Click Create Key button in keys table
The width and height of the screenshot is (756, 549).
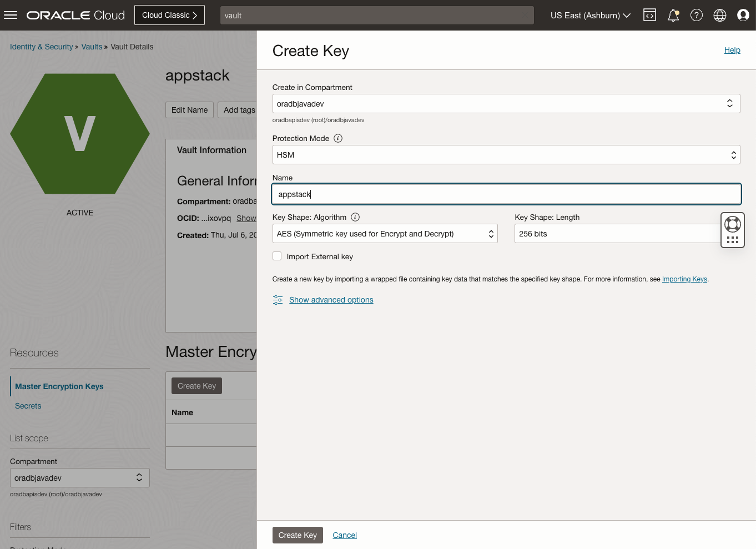196,386
